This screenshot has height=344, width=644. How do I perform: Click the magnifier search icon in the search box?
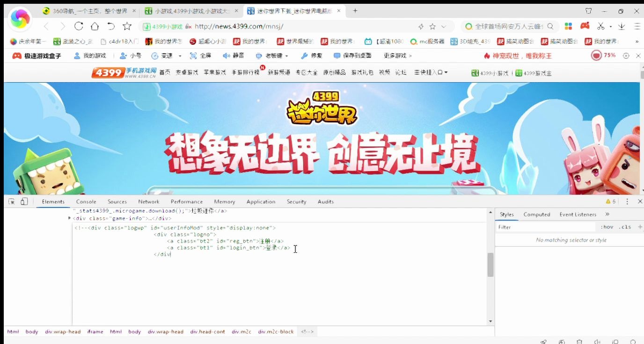(x=550, y=27)
